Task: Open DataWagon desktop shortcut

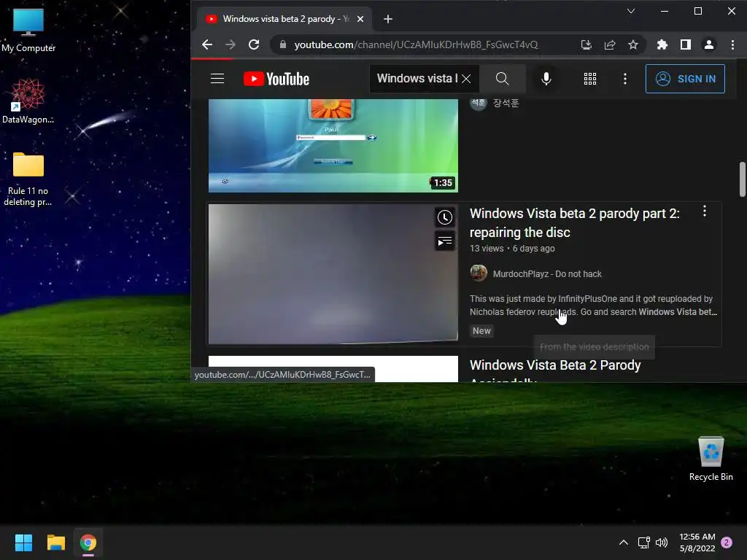Action: (x=28, y=101)
